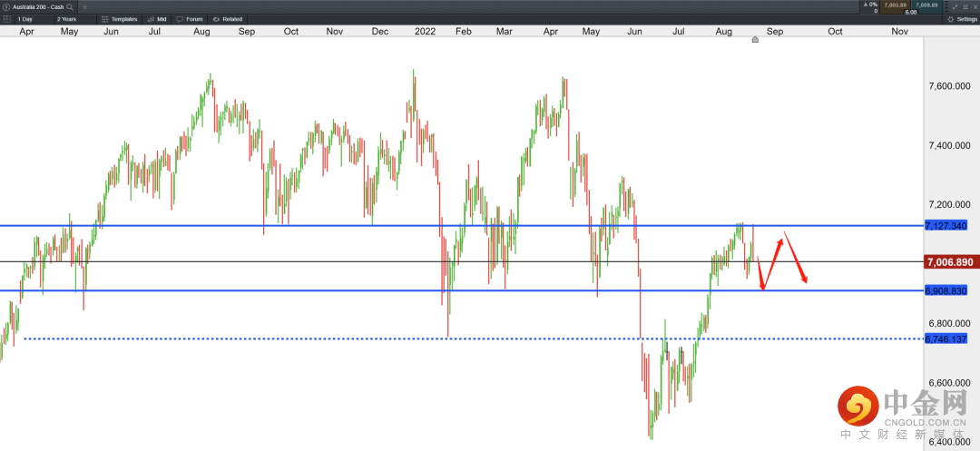Open chart Settings
980x451 pixels.
point(963,19)
